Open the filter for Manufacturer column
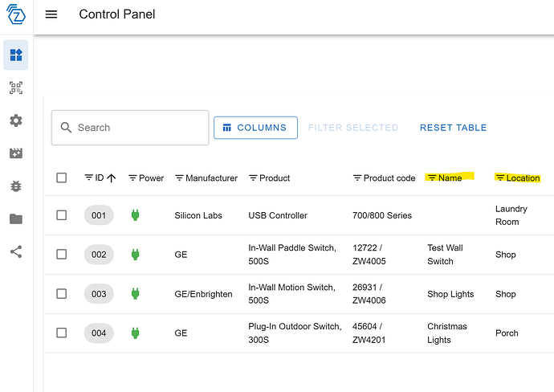This screenshot has height=392, width=554. [x=180, y=178]
